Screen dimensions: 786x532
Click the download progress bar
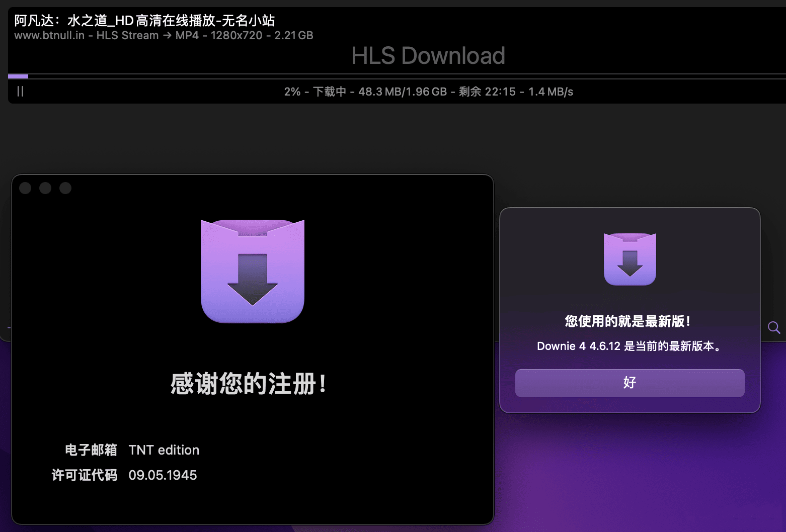click(x=397, y=76)
